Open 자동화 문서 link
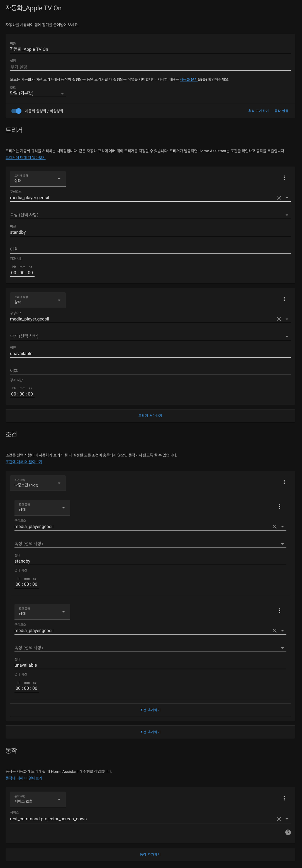 point(189,79)
